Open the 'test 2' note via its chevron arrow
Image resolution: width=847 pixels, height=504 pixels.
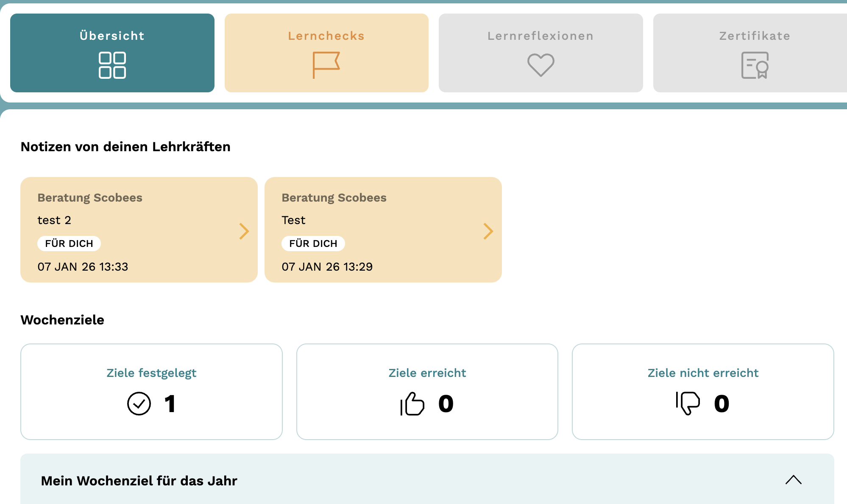point(244,231)
